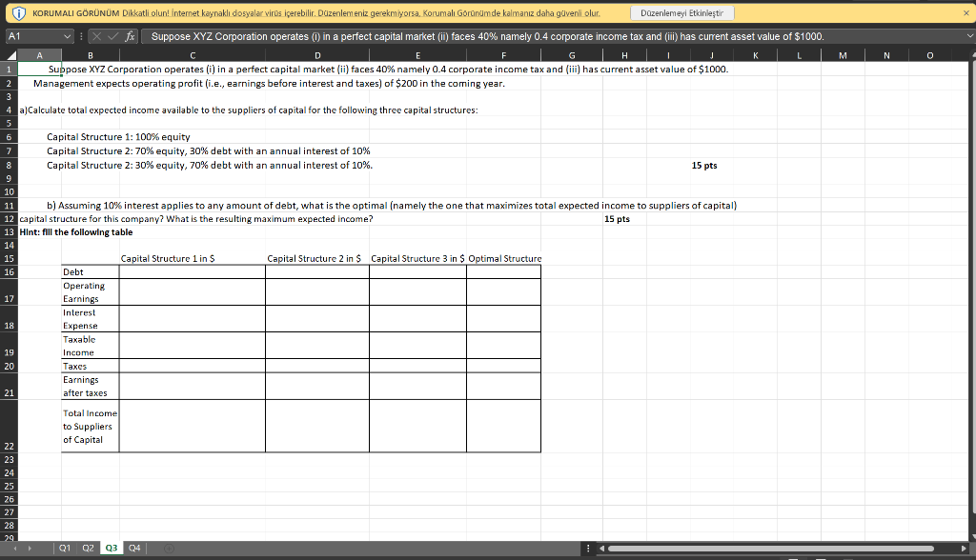Viewport: 976px width, 560px height.
Task: Click the Insert Function fx icon
Action: 132,36
